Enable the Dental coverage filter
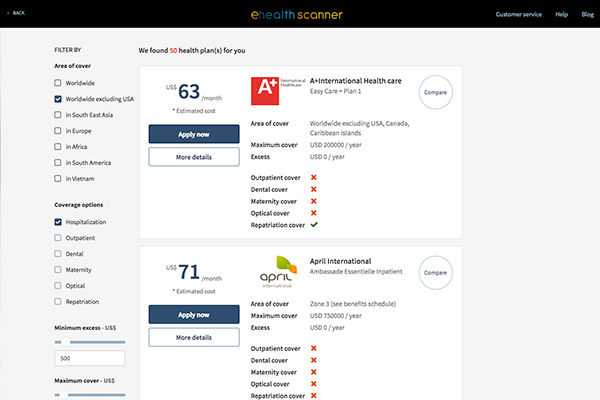600x400 pixels. click(x=58, y=253)
